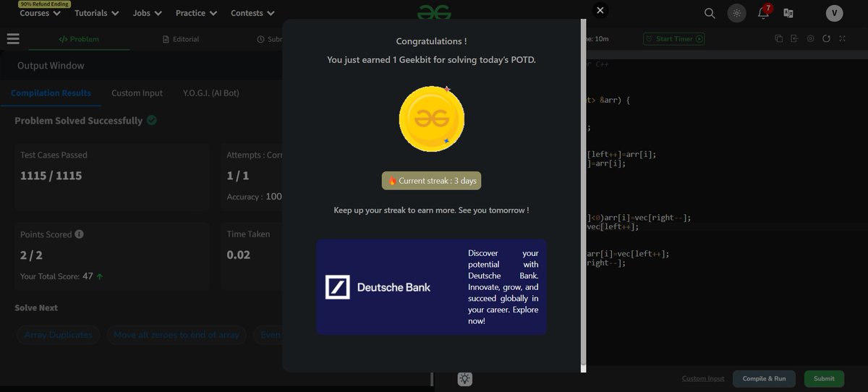The image size is (868, 392).
Task: Expand the Contests dropdown menu
Action: [252, 13]
